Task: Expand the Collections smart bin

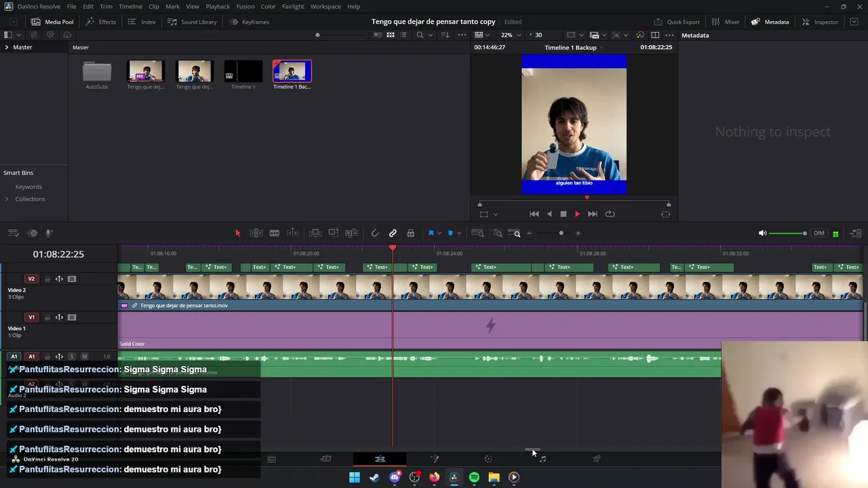Action: 7,199
